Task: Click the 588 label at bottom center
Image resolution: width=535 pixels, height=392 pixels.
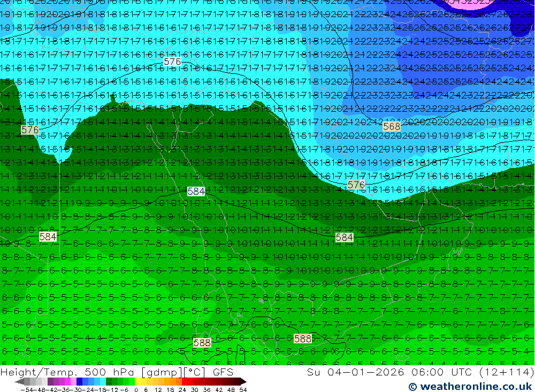Action: [x=202, y=342]
